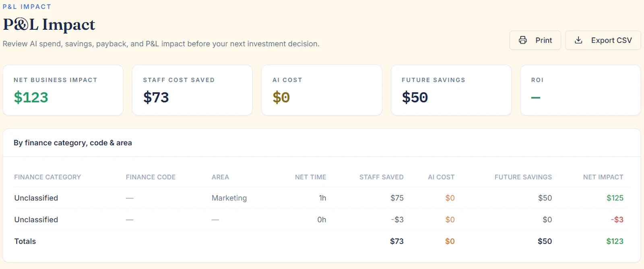Select the Future Savings $50 card value
The height and width of the screenshot is (269, 644).
[x=415, y=97]
